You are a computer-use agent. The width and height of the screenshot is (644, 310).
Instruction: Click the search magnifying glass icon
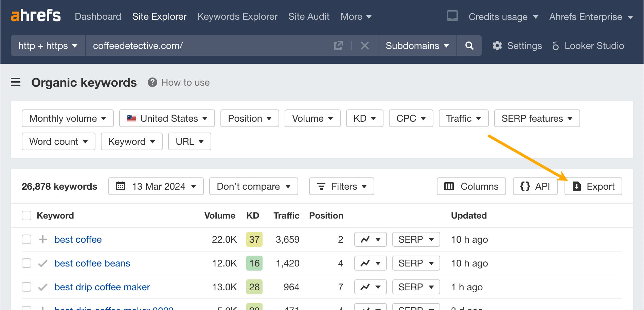469,46
